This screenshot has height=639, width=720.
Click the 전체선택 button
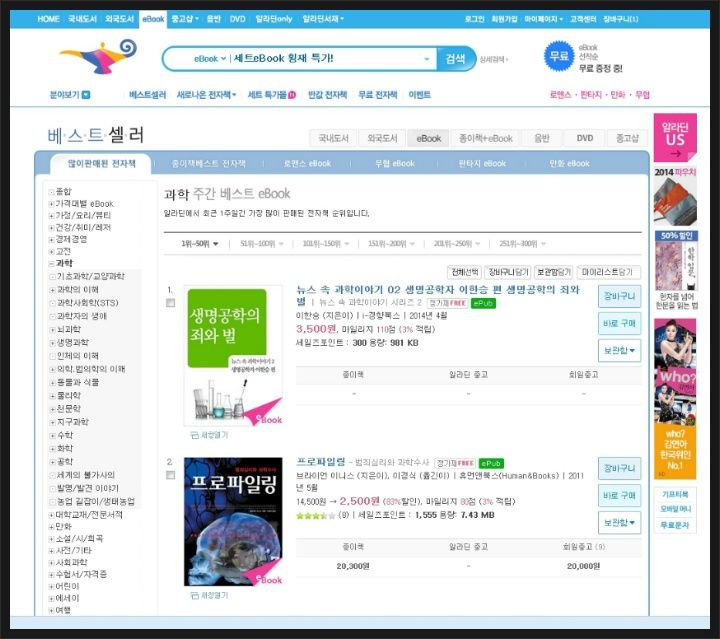point(465,272)
